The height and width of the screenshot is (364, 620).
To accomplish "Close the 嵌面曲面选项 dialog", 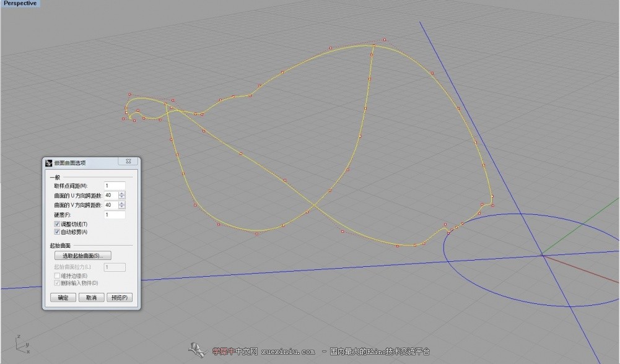I will (x=128, y=161).
